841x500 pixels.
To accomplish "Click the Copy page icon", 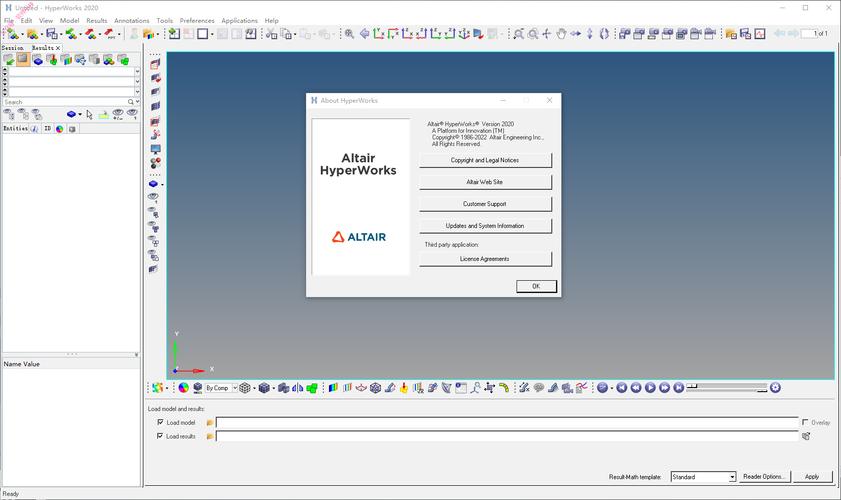I will tap(286, 34).
